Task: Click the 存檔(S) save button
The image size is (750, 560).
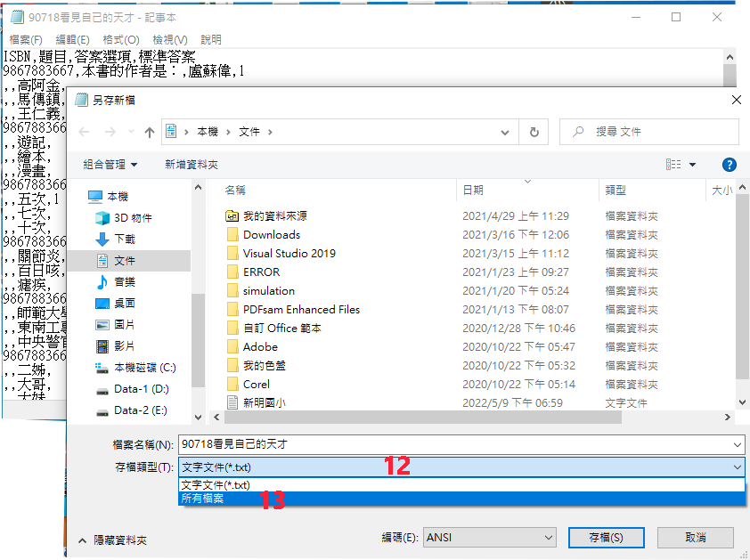Action: (x=606, y=538)
